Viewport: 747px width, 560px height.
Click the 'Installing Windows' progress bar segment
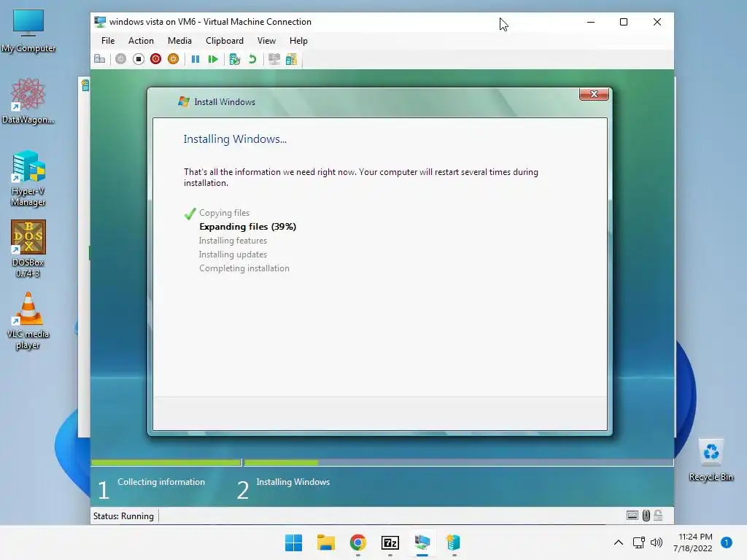458,462
